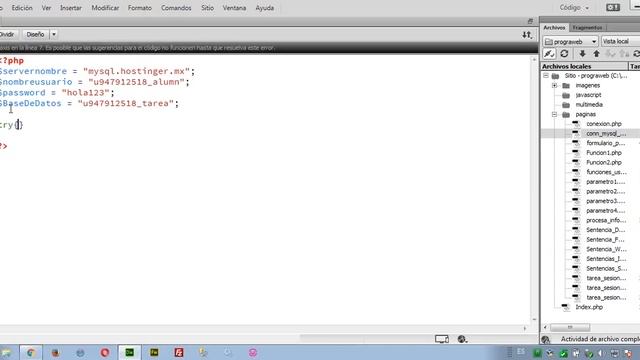Image resolution: width=640 pixels, height=360 pixels.
Task: Open the Código workspace dropdown
Action: [x=574, y=8]
